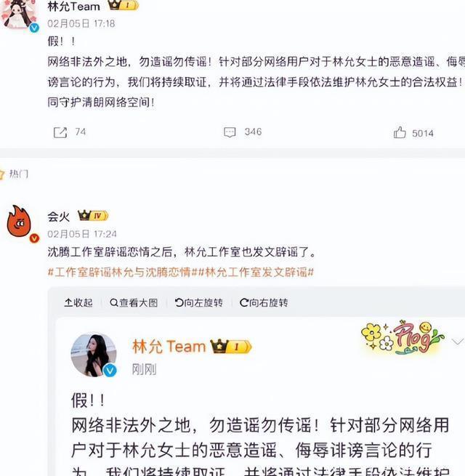Click the Plog flower sticker
Viewport: 465px width, 476px height.
(402, 337)
